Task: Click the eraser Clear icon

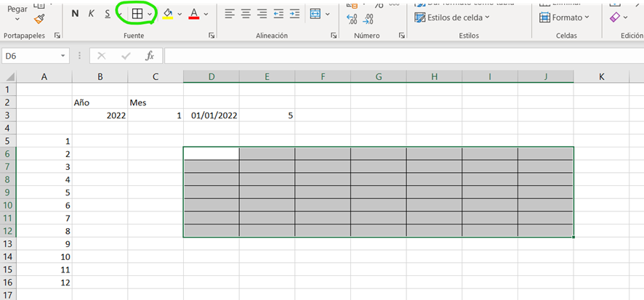Action: click(615, 17)
